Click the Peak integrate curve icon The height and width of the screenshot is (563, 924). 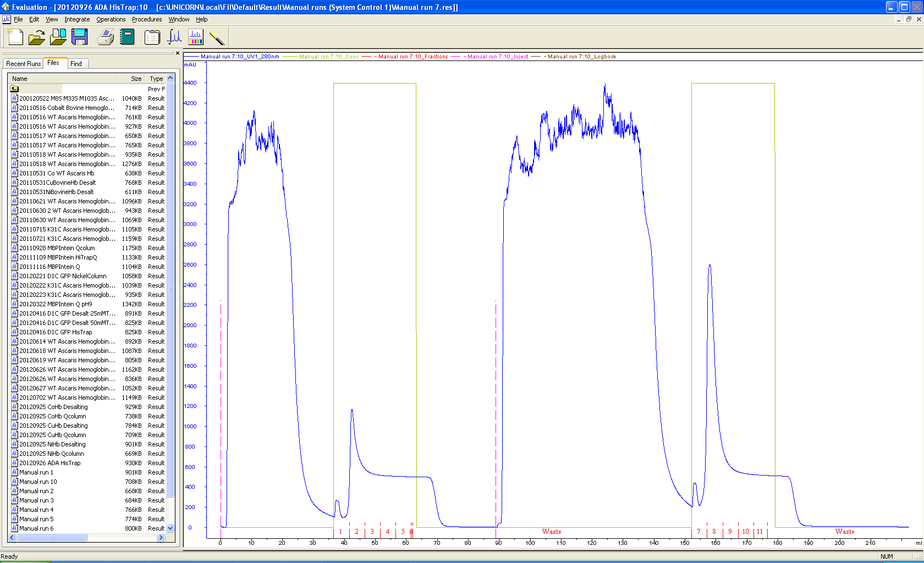pyautogui.click(x=174, y=37)
